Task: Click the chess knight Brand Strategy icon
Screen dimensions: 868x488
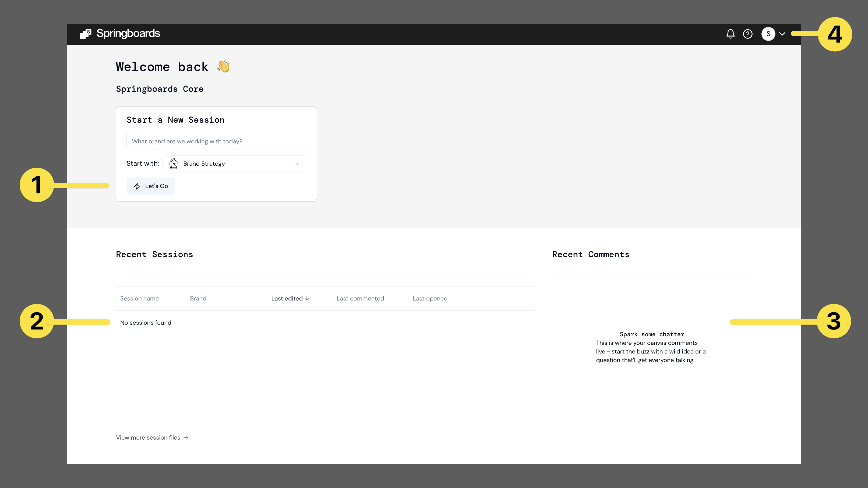Action: pyautogui.click(x=174, y=164)
